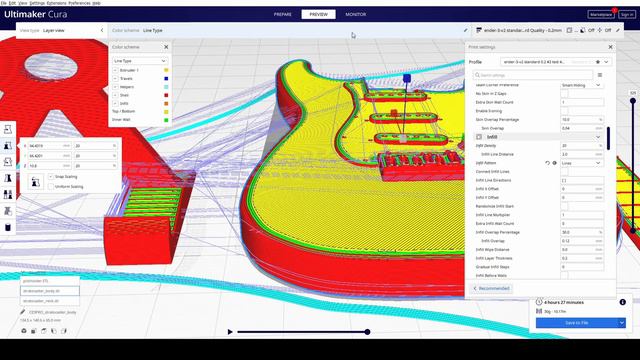
Task: Open the Save to File options arrow
Action: (622, 323)
